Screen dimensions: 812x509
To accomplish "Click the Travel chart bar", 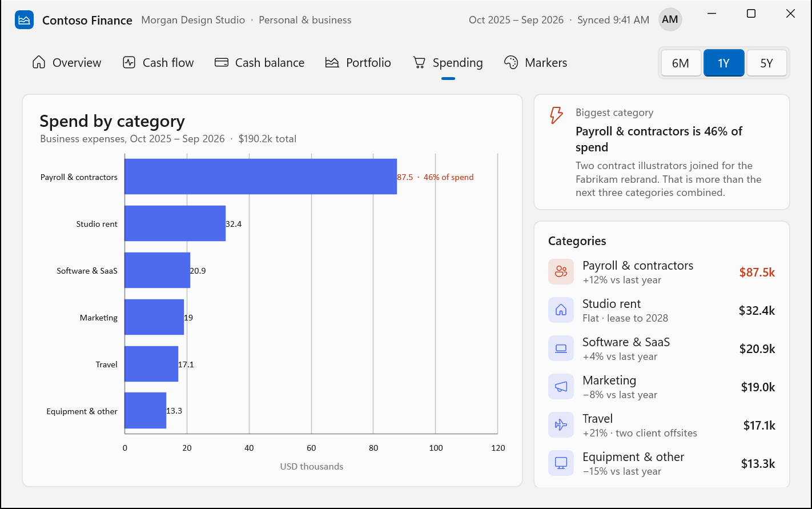I will [x=151, y=364].
